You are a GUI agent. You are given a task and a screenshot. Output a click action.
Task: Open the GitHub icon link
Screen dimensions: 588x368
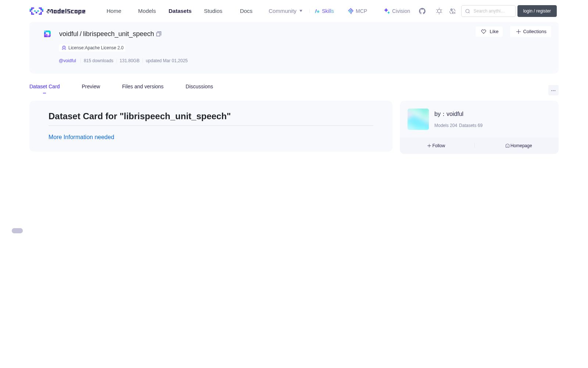[422, 11]
